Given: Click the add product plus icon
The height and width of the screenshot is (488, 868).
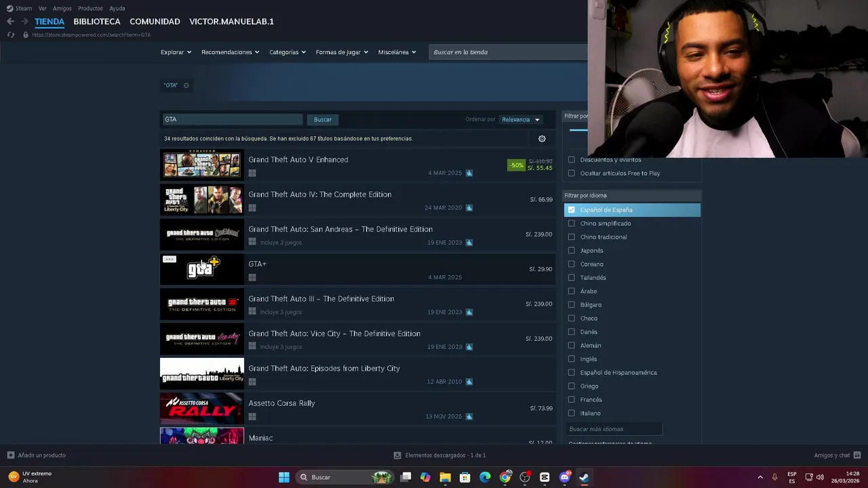Looking at the screenshot, I should tap(10, 455).
